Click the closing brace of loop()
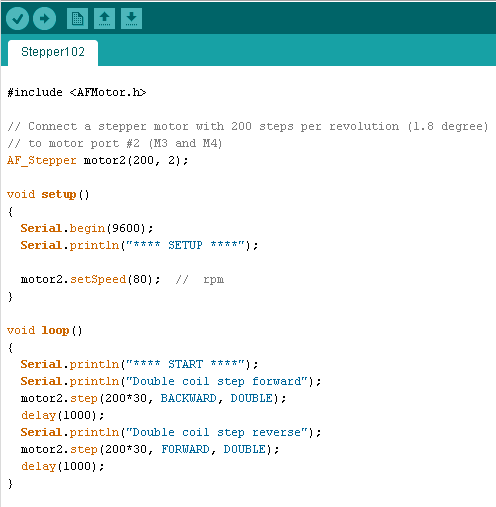This screenshot has height=507, width=496. 10,484
